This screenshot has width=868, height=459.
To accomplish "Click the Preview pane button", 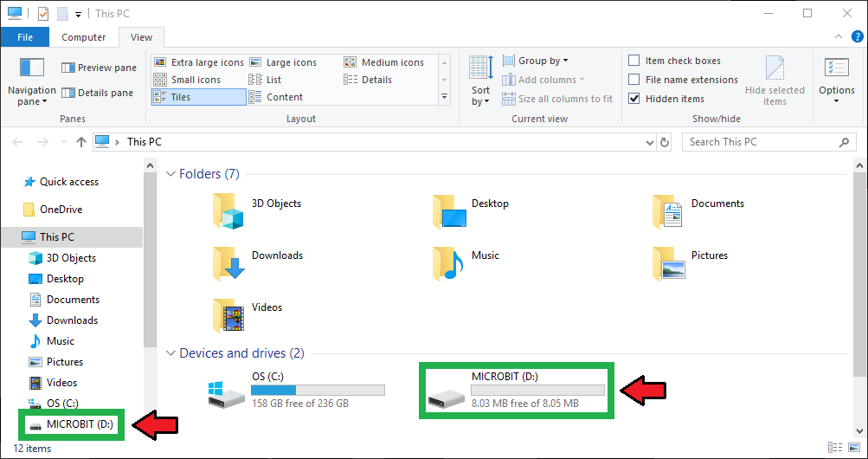I will [99, 68].
